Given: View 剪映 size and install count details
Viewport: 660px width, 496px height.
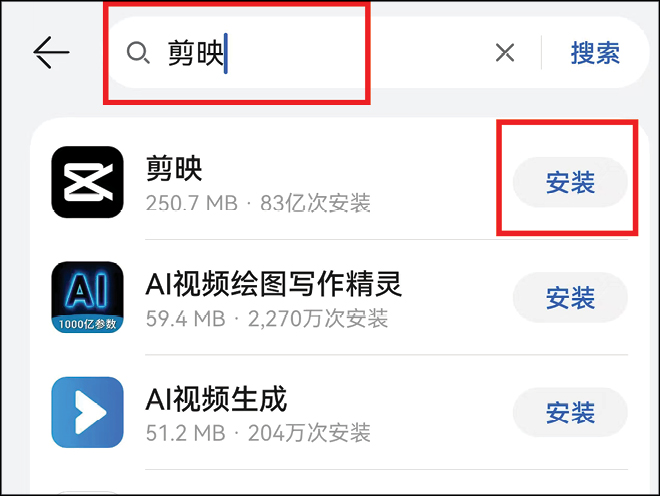Looking at the screenshot, I should pyautogui.click(x=258, y=203).
